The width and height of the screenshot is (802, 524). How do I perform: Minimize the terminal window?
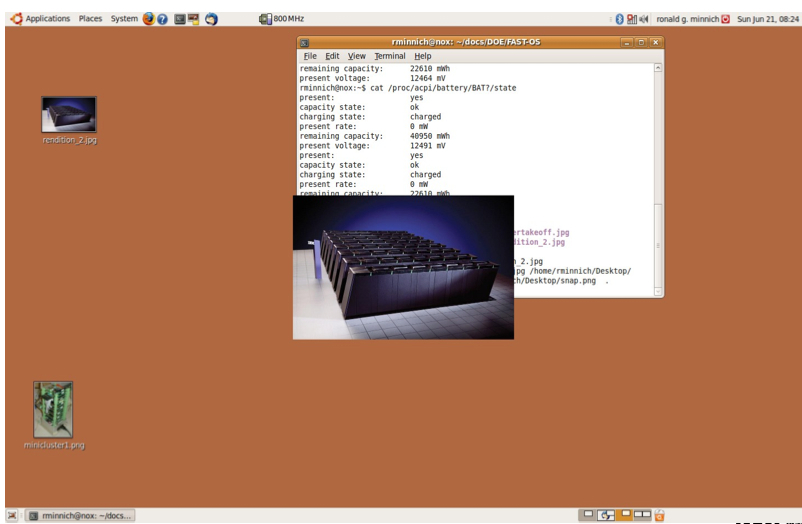[x=627, y=42]
